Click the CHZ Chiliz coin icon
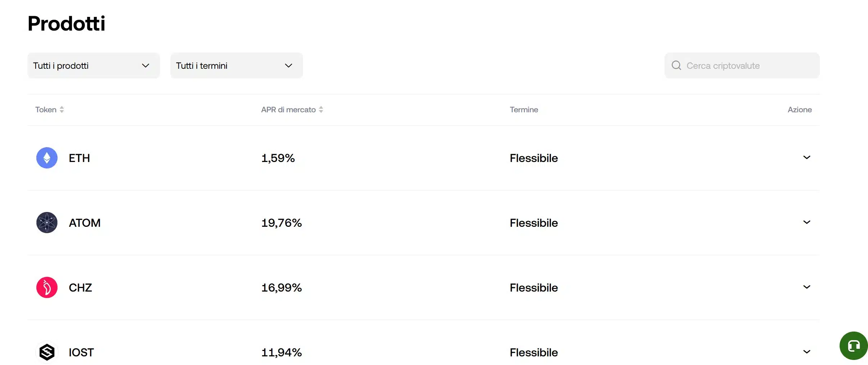Image resolution: width=868 pixels, height=365 pixels. [47, 287]
